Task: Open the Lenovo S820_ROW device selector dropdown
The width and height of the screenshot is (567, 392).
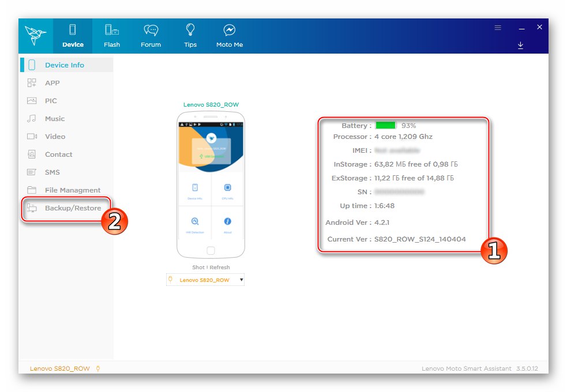Action: [x=205, y=279]
